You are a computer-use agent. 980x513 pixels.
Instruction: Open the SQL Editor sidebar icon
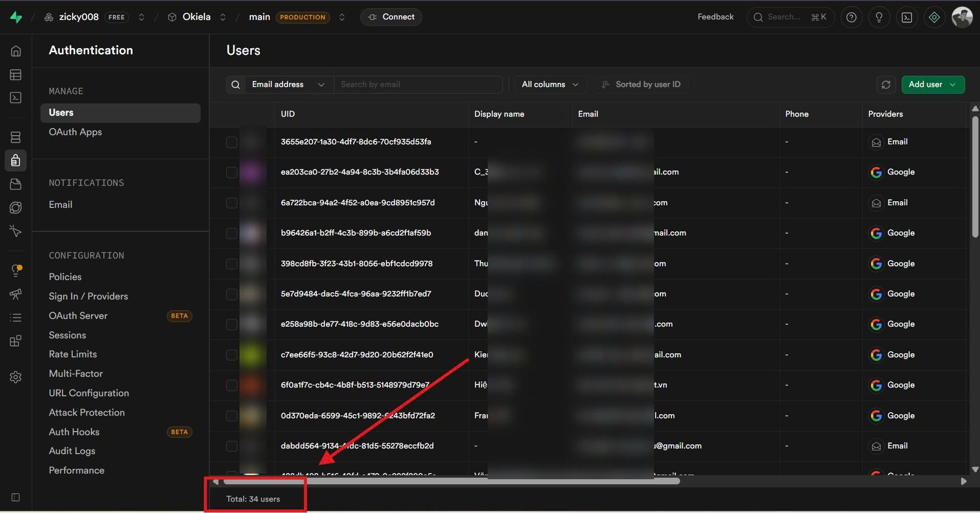[16, 97]
